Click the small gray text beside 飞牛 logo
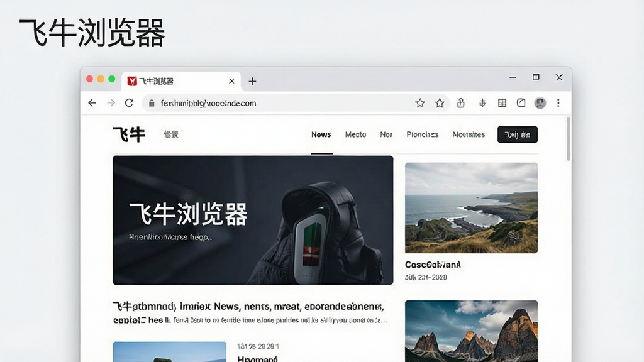Viewport: 644px width, 362px height. [171, 134]
